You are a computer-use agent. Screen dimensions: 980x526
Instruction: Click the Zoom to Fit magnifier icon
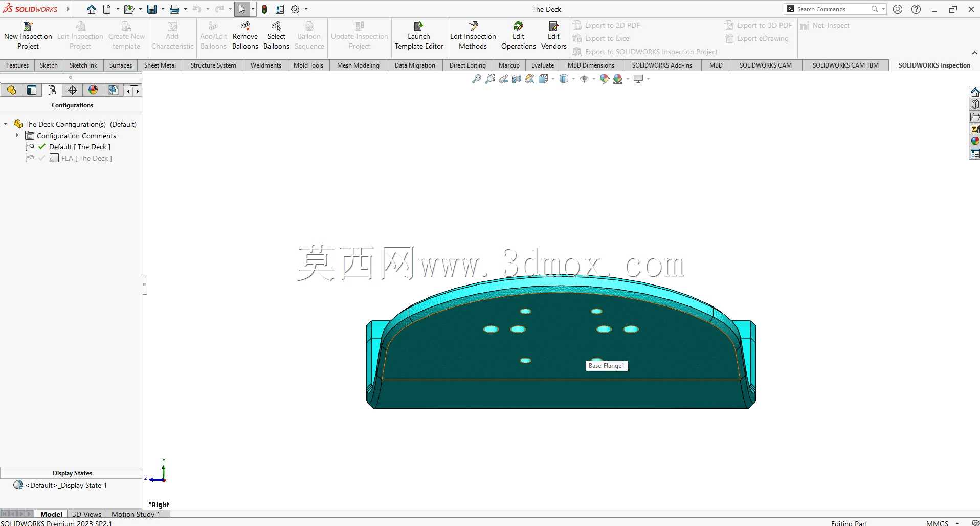[x=477, y=79]
